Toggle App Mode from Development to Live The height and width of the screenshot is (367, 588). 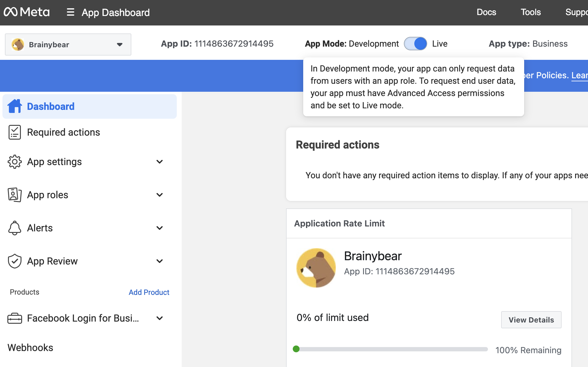[x=415, y=44]
